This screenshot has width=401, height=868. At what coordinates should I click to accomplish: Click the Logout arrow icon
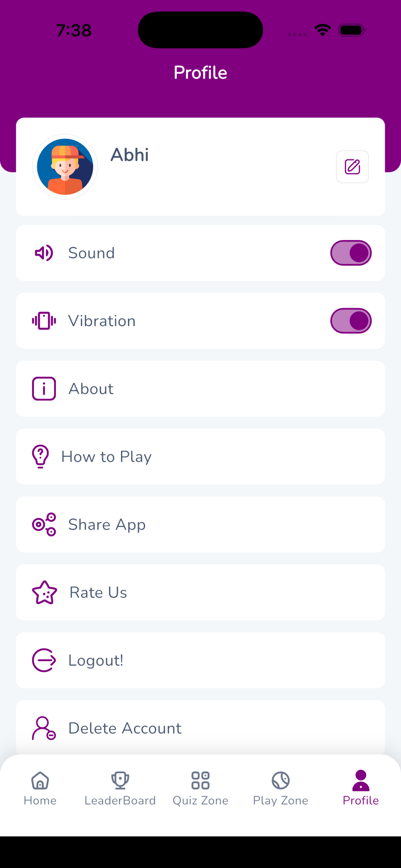click(x=44, y=660)
